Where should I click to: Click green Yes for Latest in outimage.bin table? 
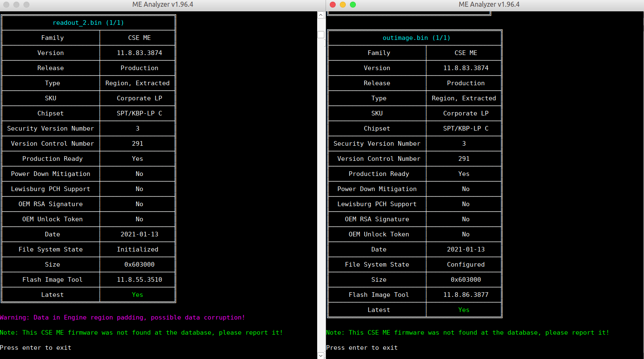pyautogui.click(x=464, y=310)
